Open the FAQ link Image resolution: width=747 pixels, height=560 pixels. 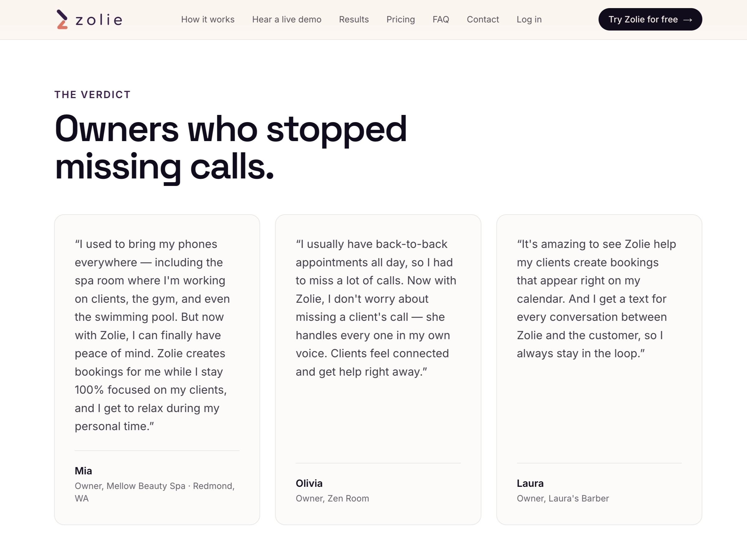click(441, 20)
